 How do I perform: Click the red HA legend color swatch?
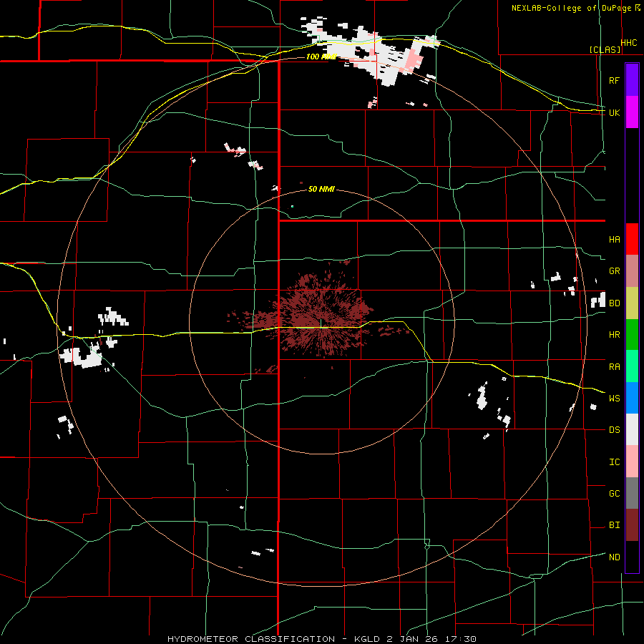632,239
